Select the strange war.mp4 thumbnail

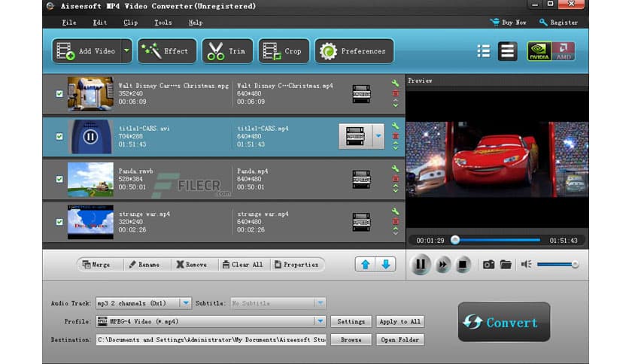(90, 222)
